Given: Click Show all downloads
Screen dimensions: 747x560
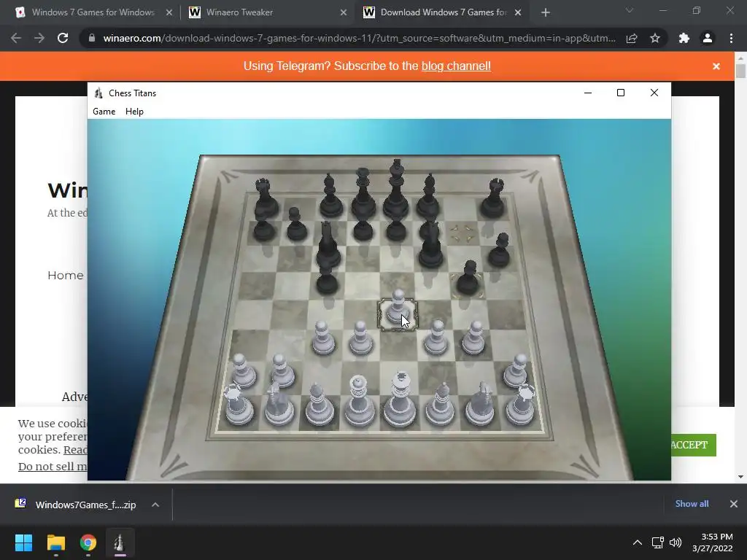Looking at the screenshot, I should (x=692, y=504).
